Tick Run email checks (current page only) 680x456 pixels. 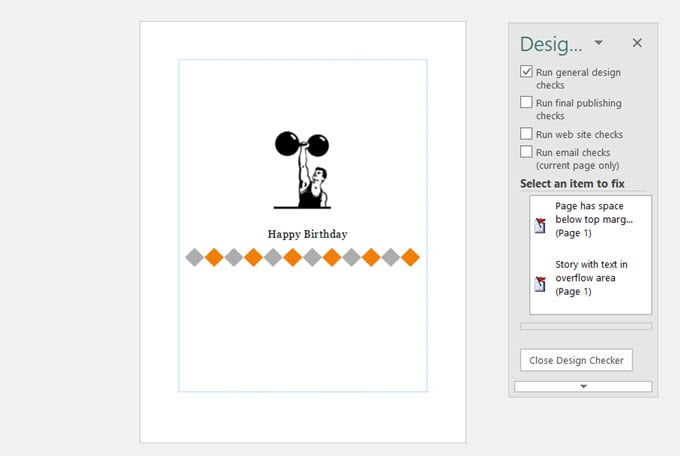[x=526, y=152]
